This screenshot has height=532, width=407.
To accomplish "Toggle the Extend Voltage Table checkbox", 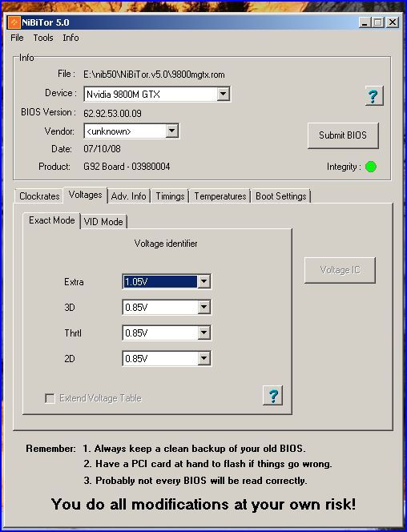I will (x=50, y=398).
